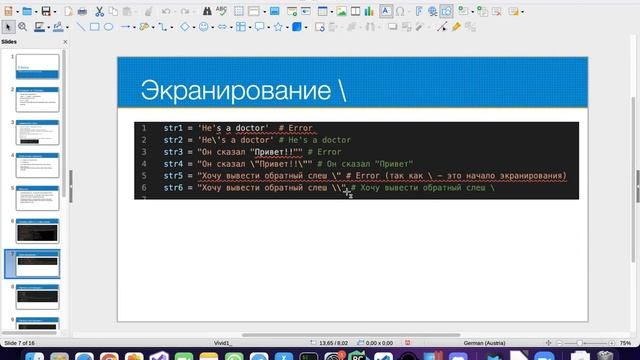Toggle the Display Grid icon
The height and width of the screenshot is (360, 640).
click(239, 11)
